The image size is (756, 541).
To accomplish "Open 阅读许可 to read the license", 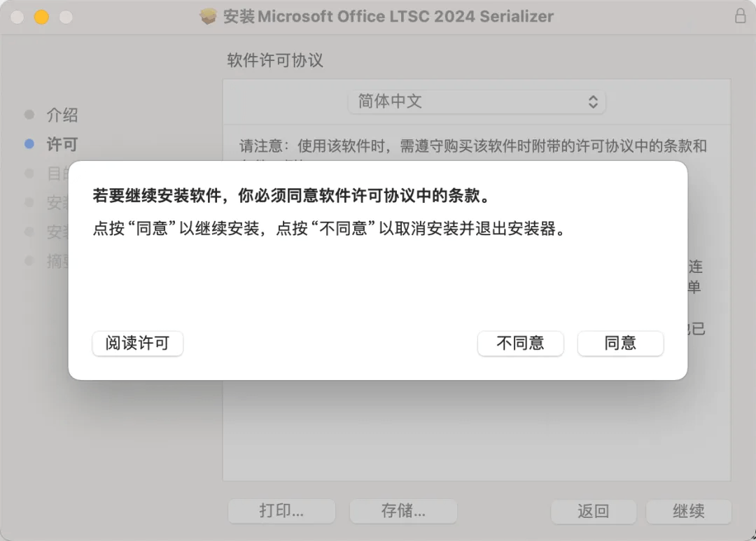I will (137, 344).
